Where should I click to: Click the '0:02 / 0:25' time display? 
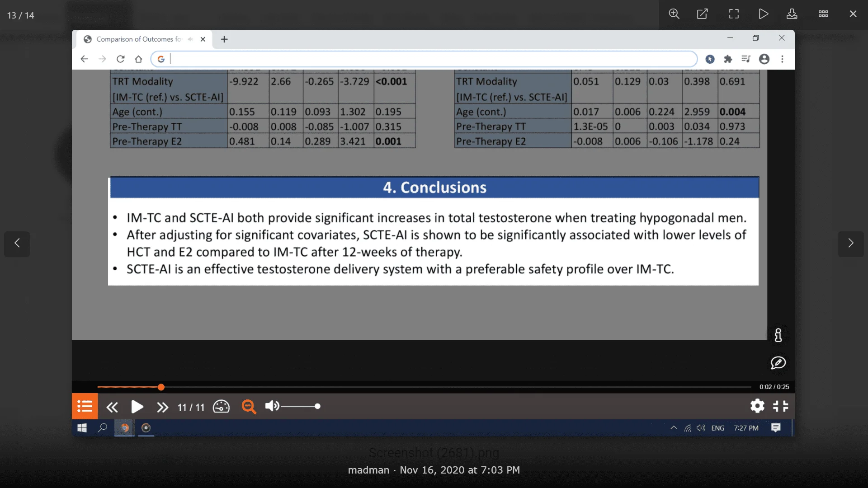pos(774,387)
